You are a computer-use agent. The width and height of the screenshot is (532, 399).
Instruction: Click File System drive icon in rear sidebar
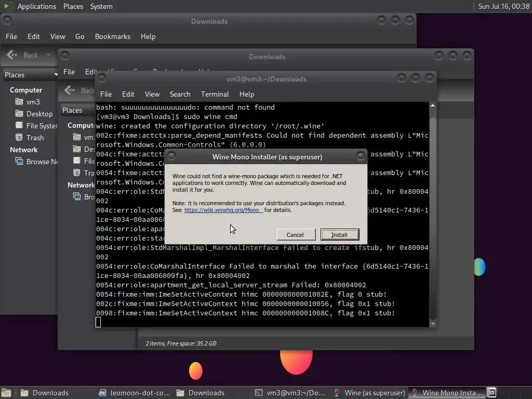tap(19, 125)
